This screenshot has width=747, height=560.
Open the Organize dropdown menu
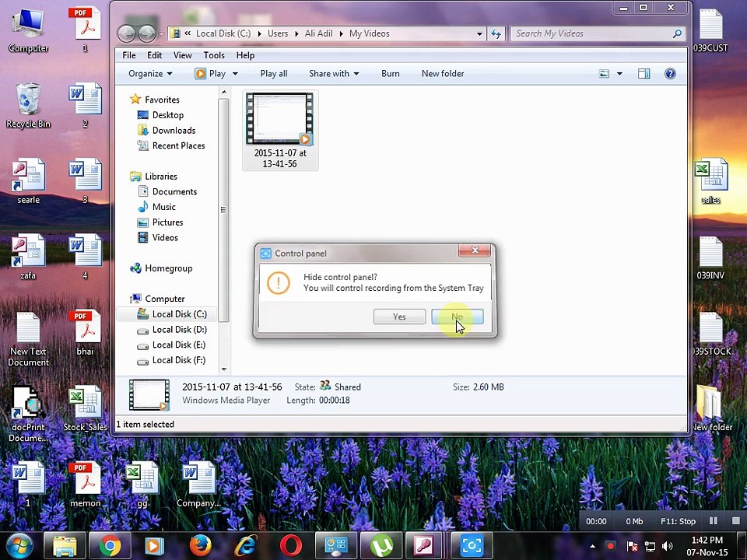(x=150, y=74)
